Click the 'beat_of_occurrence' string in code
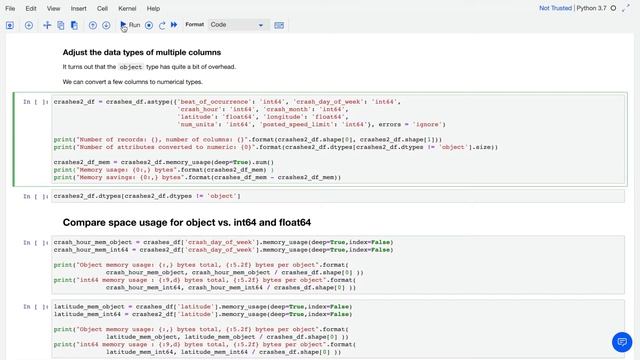640x360 pixels. tap(215, 102)
